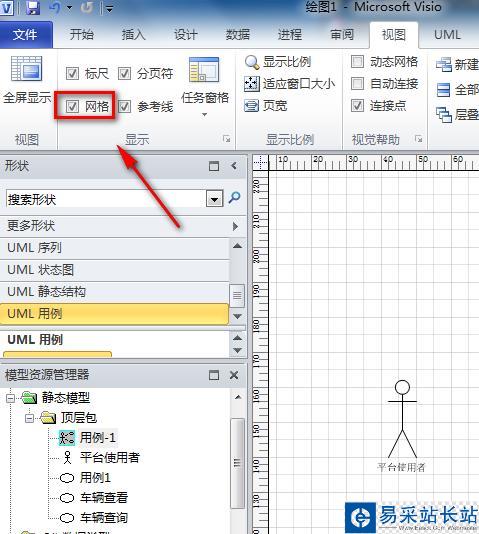The width and height of the screenshot is (479, 534).
Task: Click the stencil list scroll up arrow
Action: 237,246
